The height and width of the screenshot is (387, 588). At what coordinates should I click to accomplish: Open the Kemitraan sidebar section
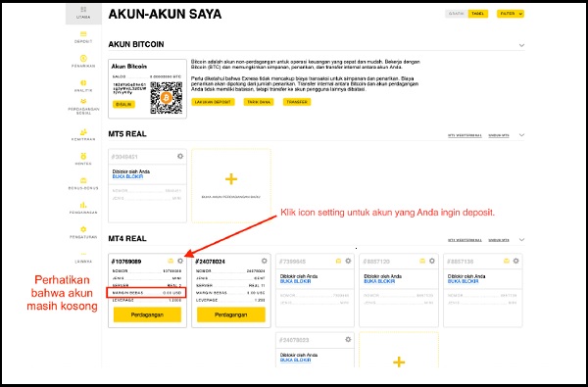[83, 135]
